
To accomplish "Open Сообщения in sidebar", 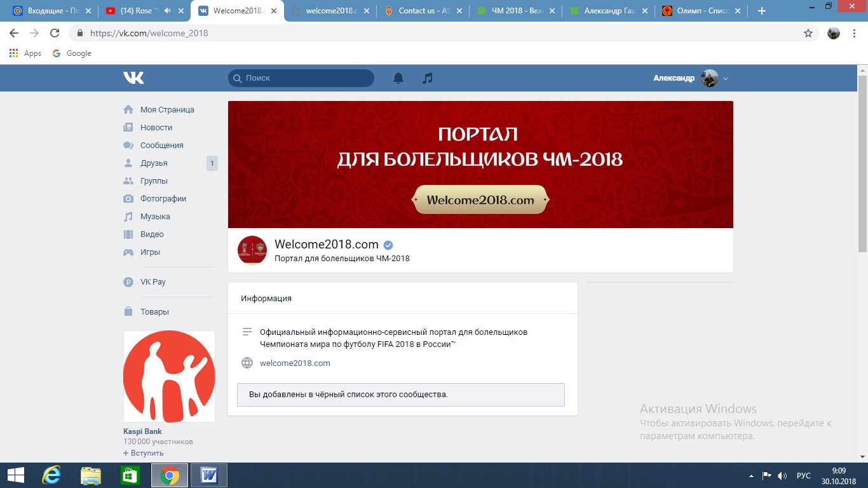I will click(x=161, y=145).
